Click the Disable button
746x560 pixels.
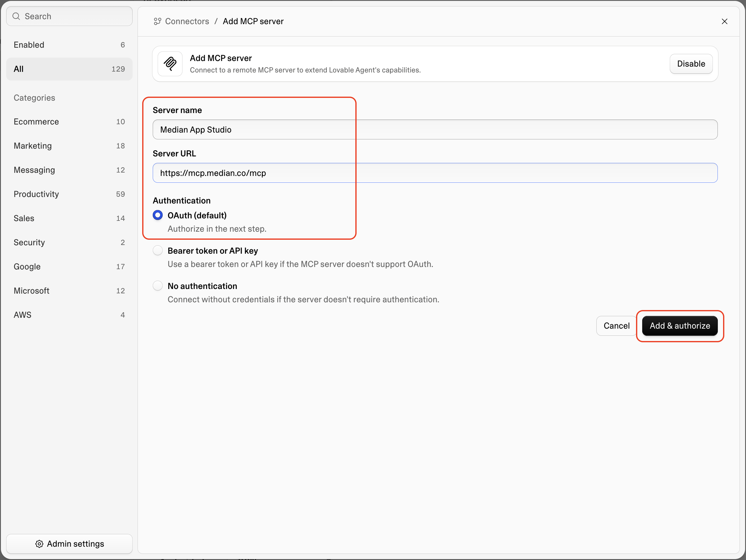pos(691,64)
